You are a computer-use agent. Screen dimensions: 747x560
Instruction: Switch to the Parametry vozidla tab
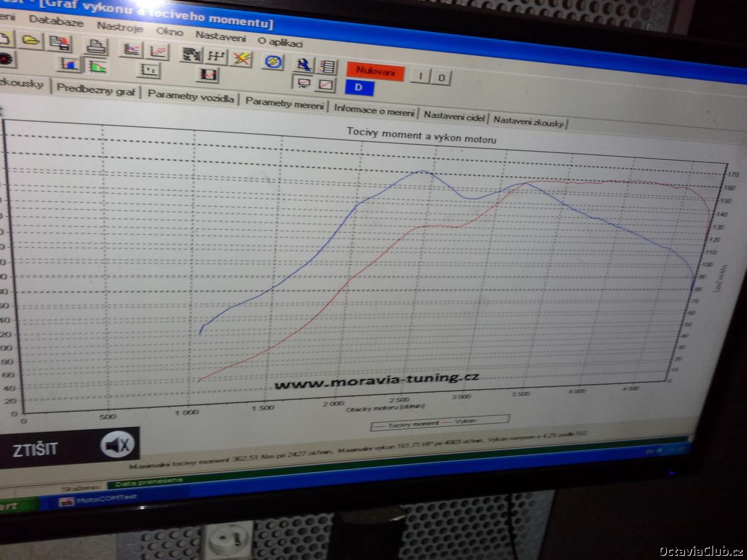[x=190, y=96]
